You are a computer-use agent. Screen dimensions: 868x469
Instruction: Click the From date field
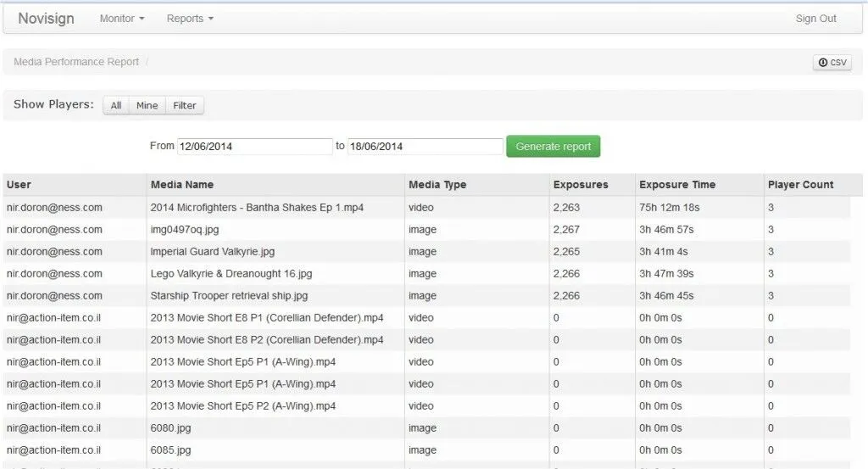pyautogui.click(x=254, y=147)
